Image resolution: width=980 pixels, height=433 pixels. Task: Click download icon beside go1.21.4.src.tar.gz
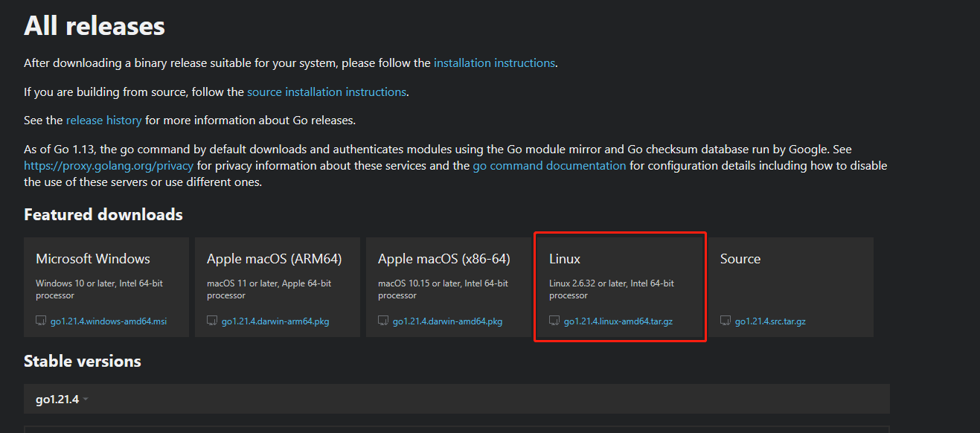(x=726, y=321)
